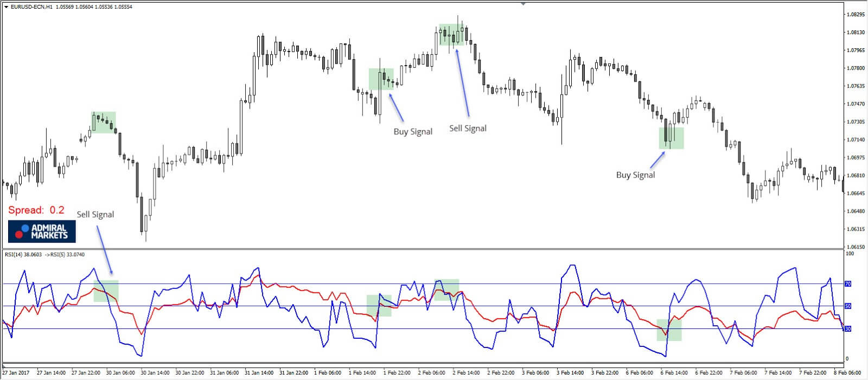Select the RSI 50 level label on the right axis
868x380 pixels.
tap(848, 306)
